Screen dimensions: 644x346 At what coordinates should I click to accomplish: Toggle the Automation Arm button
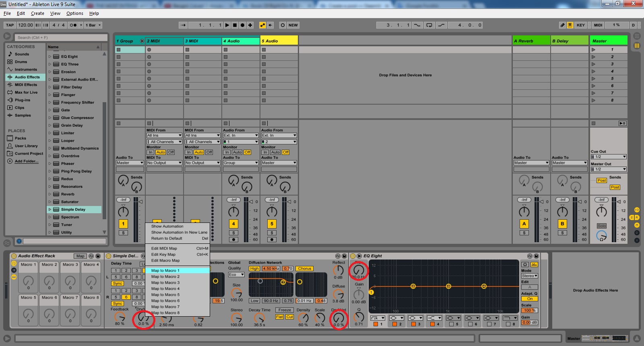click(x=262, y=25)
